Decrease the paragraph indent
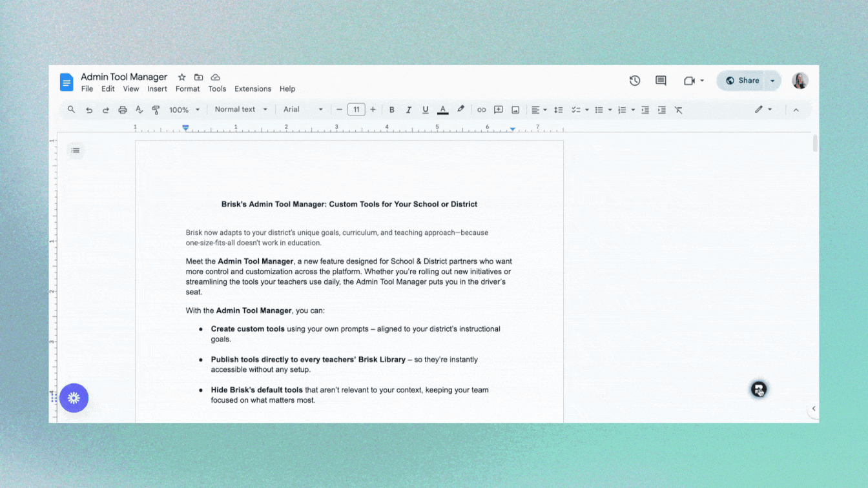The height and width of the screenshot is (488, 868). [x=645, y=110]
